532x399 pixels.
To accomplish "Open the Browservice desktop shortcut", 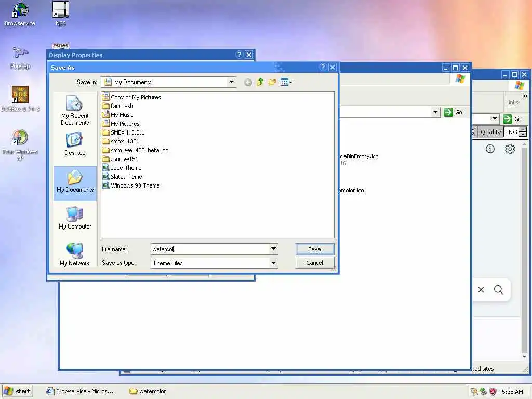I will pyautogui.click(x=20, y=14).
